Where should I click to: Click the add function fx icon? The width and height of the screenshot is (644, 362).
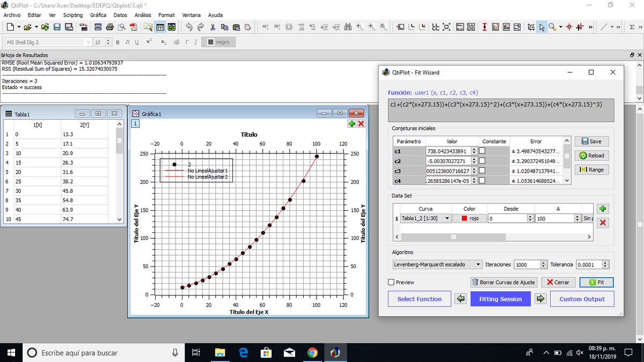tap(506, 27)
